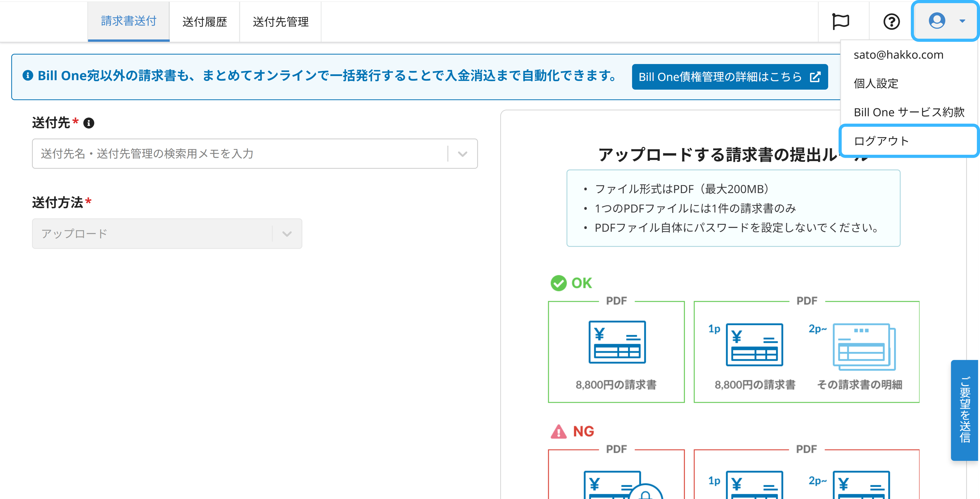Image resolution: width=980 pixels, height=499 pixels.
Task: Expand the 送付先 dropdown chevron
Action: coord(462,154)
